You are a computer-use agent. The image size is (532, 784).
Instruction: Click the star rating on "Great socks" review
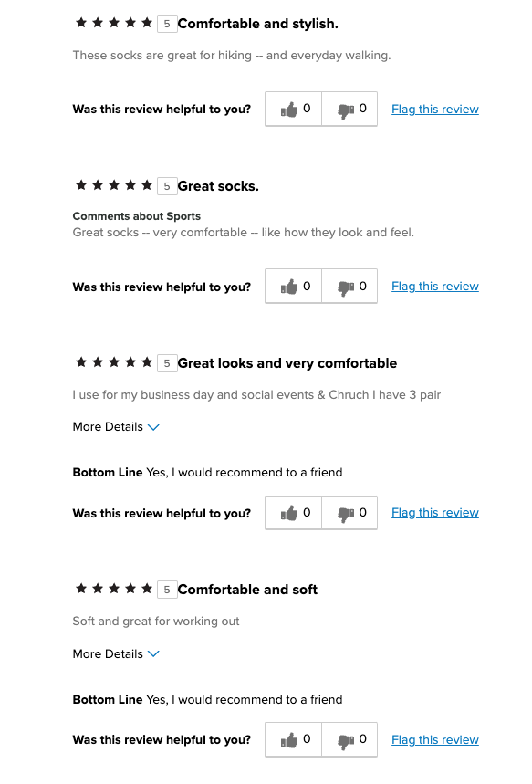click(114, 185)
